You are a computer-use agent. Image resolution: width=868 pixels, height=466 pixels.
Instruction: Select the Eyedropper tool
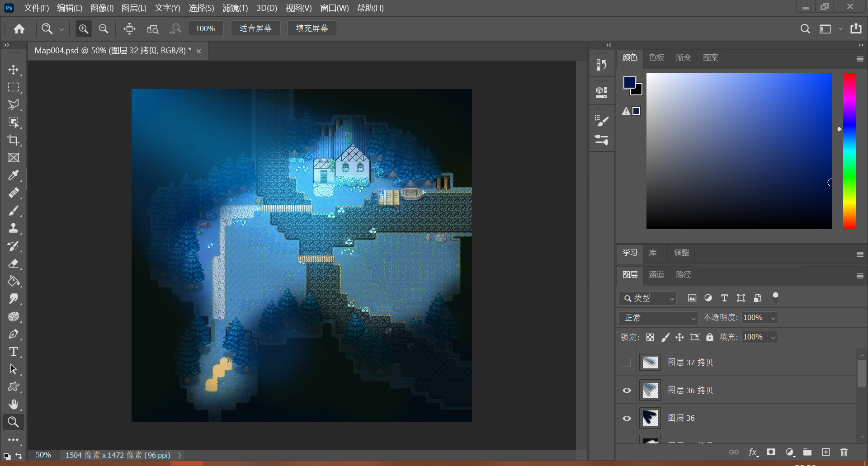pyautogui.click(x=14, y=175)
